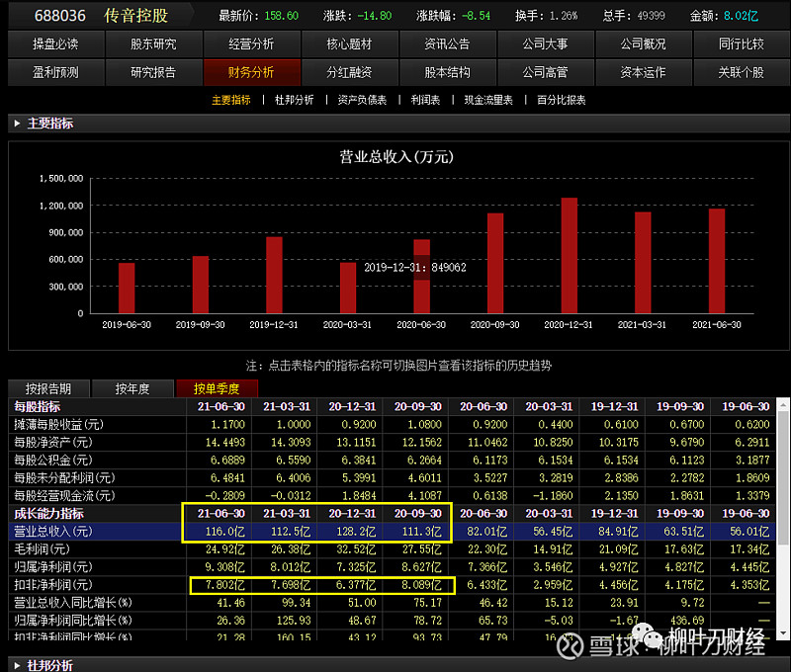Open the 同行比较 tab

pos(742,44)
